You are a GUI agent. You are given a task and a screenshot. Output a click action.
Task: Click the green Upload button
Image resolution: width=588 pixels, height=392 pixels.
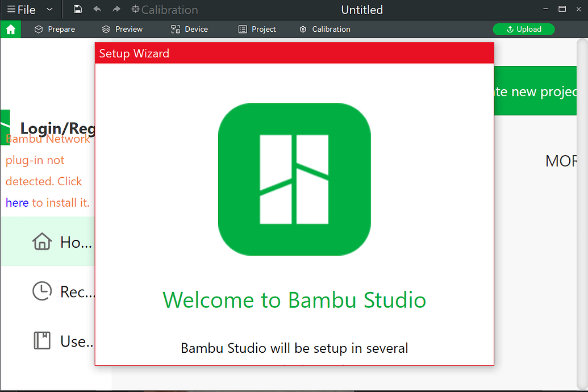point(523,30)
